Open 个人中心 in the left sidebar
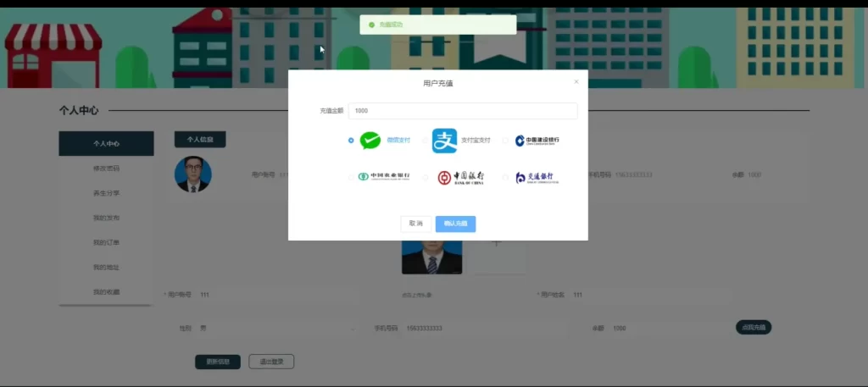This screenshot has height=387, width=868. 106,144
